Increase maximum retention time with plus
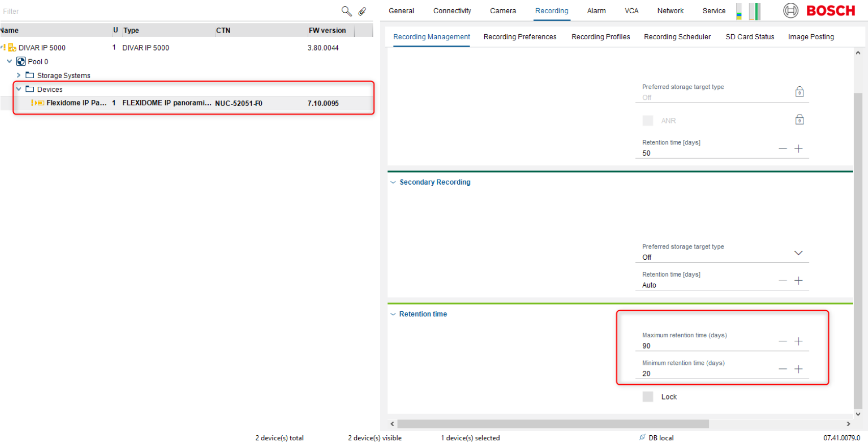The height and width of the screenshot is (448, 868). tap(799, 341)
